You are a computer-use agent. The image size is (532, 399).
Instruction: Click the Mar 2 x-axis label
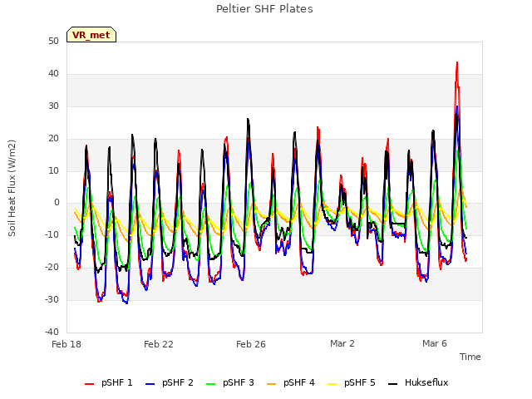pos(342,343)
